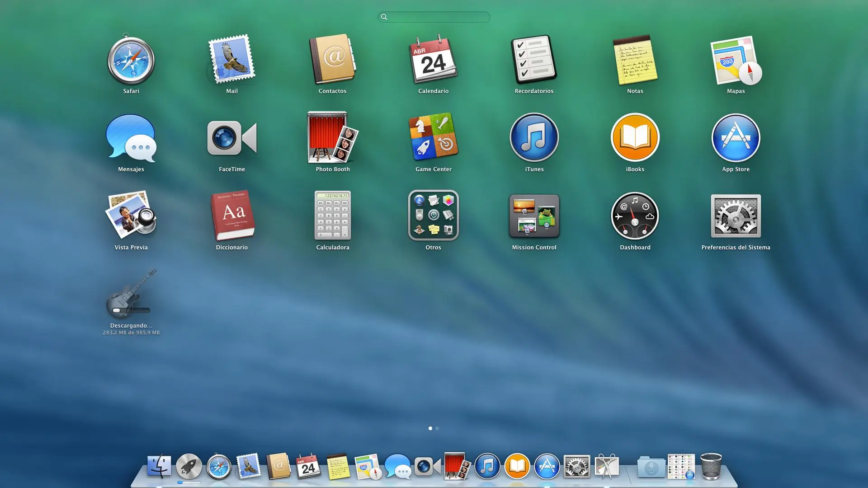This screenshot has height=488, width=868.
Task: Open the Mission Control app icon
Action: point(534,216)
